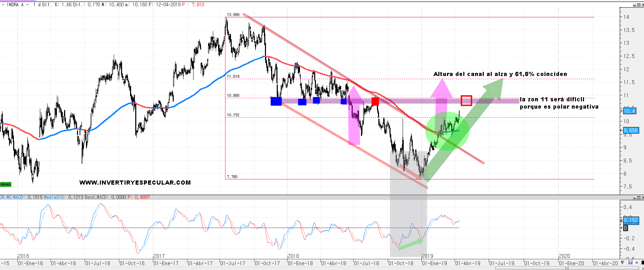Click the MediaSIG signal label

(54, 197)
